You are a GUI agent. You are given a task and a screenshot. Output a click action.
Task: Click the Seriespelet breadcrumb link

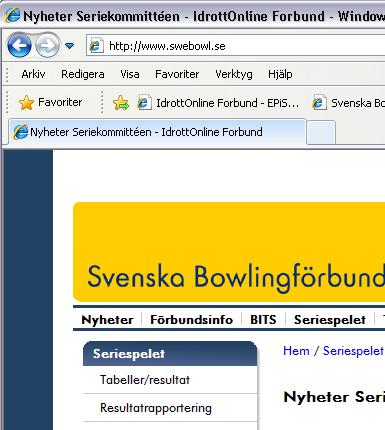pos(353,351)
